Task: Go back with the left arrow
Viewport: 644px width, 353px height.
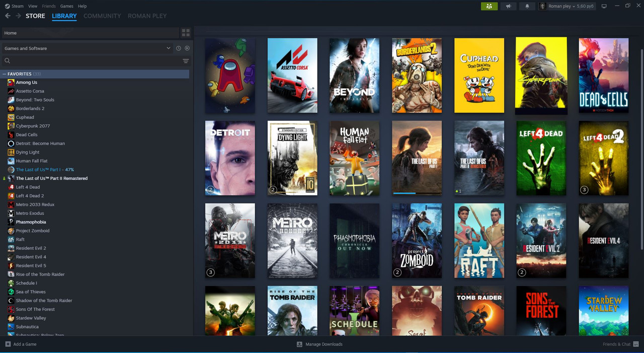Action: (8, 16)
